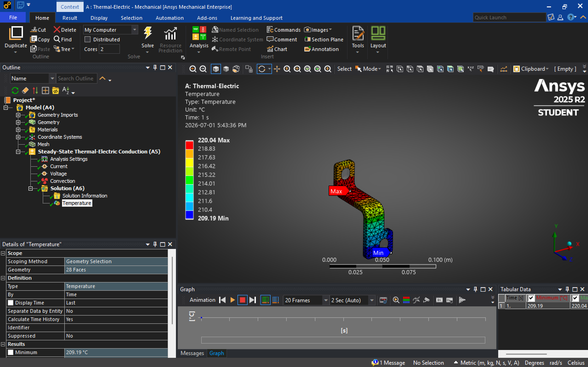
Task: Click the Copy button
Action: point(40,39)
